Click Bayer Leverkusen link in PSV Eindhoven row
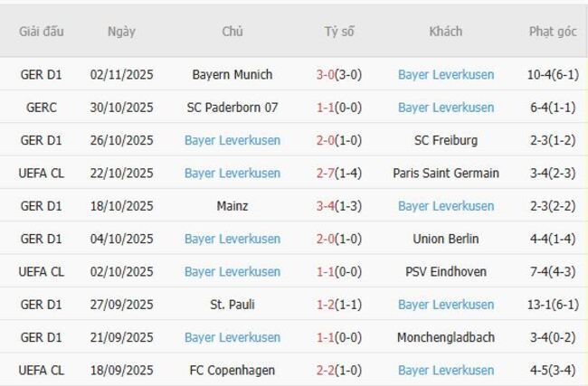 click(232, 271)
